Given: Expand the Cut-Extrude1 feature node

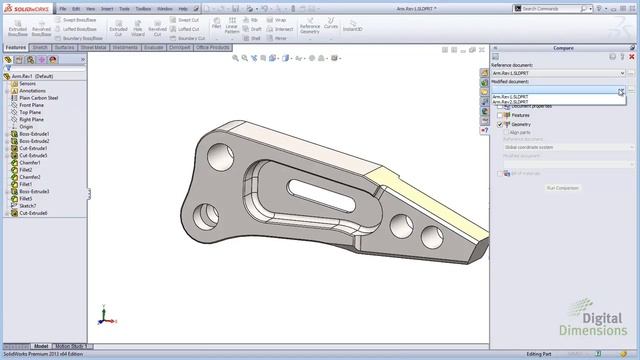Looking at the screenshot, I should point(7,149).
